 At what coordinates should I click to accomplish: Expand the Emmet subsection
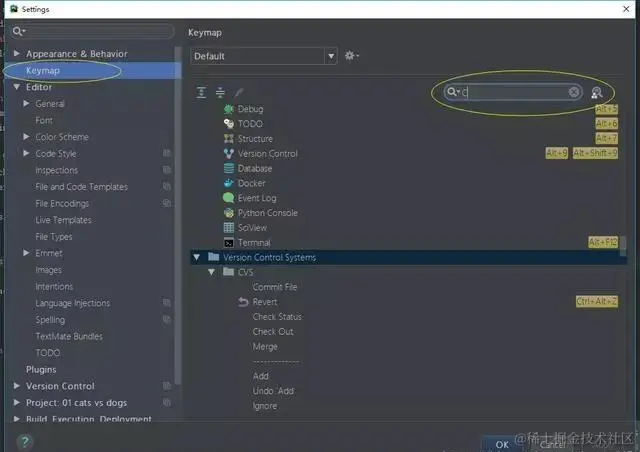pyautogui.click(x=26, y=253)
